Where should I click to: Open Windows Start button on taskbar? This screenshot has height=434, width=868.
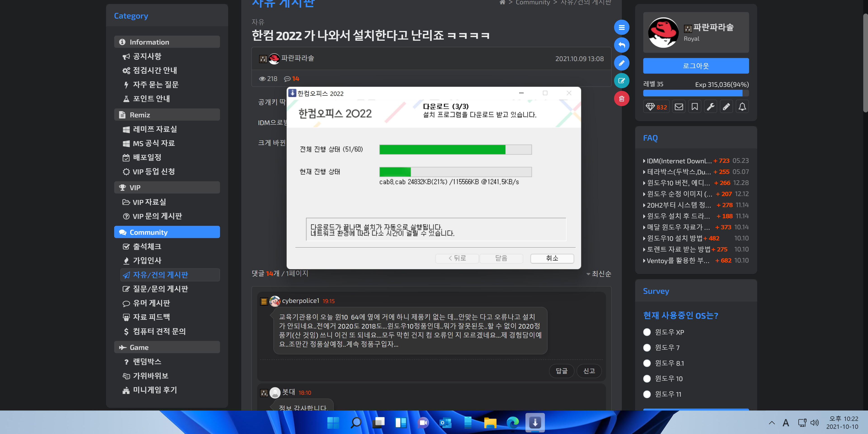click(333, 422)
